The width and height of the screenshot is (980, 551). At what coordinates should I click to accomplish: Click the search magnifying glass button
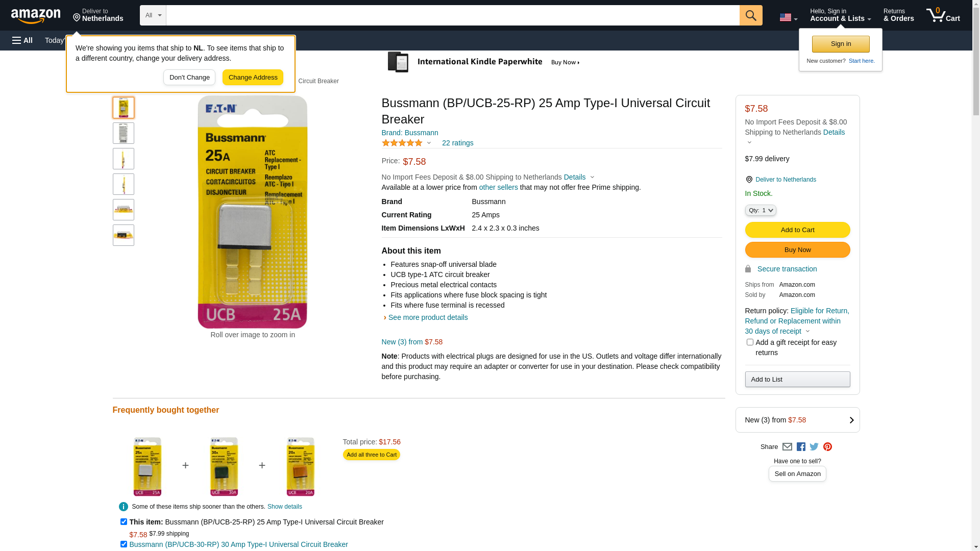(750, 15)
